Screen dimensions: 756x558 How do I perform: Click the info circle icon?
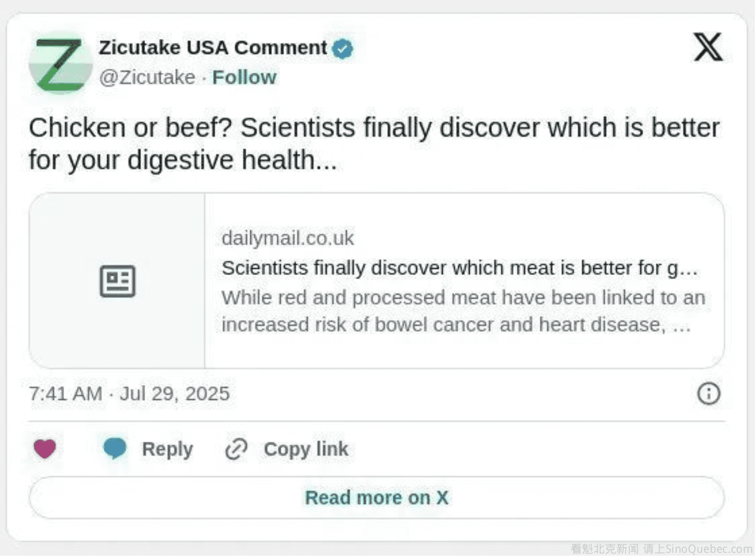[708, 394]
